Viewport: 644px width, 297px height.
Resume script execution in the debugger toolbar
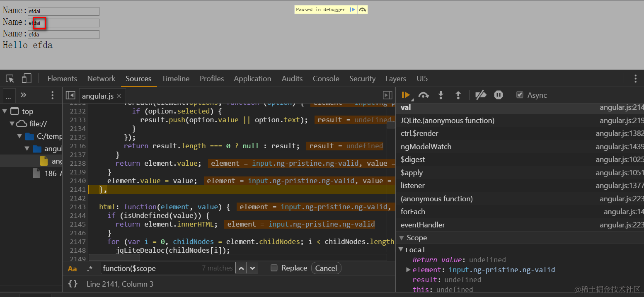coord(406,95)
